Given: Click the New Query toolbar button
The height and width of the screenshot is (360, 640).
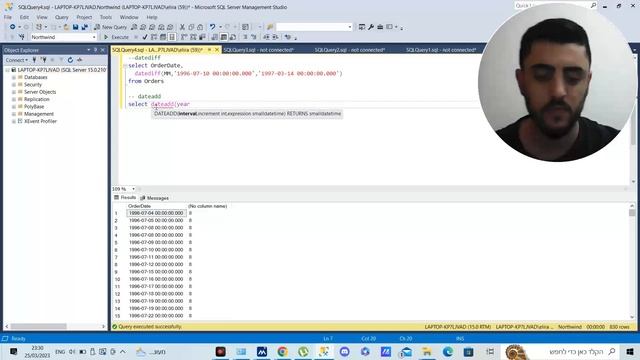Looking at the screenshot, I should click(111, 27).
